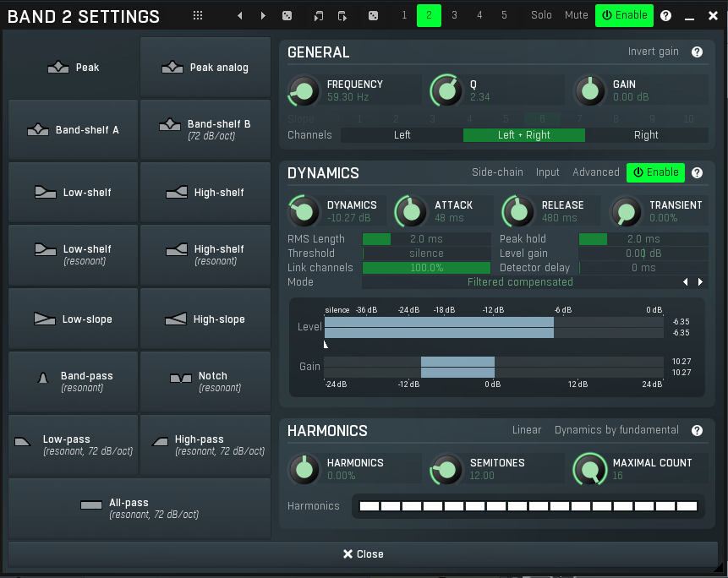Viewport: 728px width, 578px height.
Task: Mute this band
Action: (576, 15)
